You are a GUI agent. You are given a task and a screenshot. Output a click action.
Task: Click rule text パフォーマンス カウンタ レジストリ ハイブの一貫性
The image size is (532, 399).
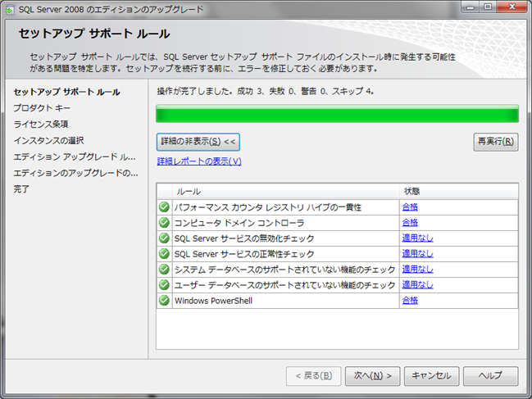pos(268,207)
